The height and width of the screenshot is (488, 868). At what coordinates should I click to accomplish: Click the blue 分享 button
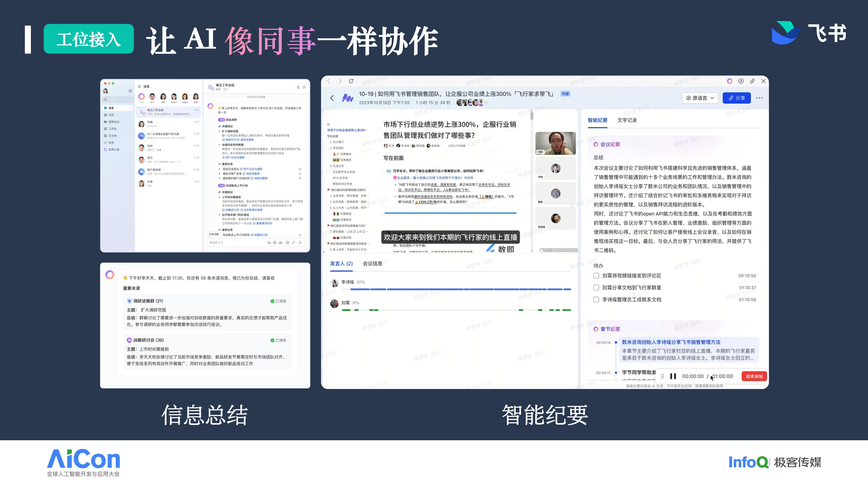(737, 98)
